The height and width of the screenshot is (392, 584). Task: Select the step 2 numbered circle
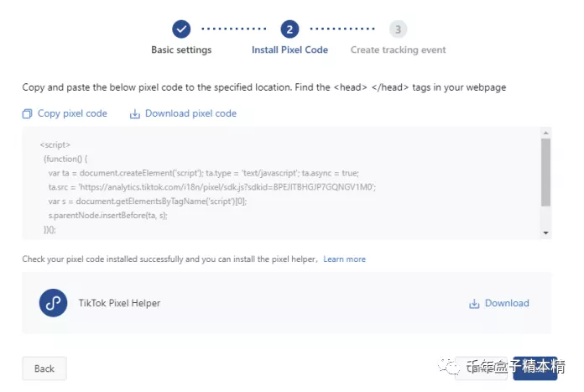click(x=289, y=29)
